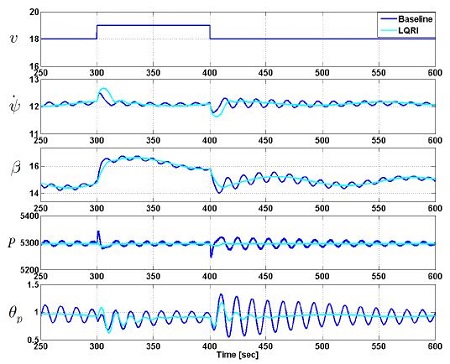Screen dimensions: 450x364
Task: Click the 20 y-axis tick label
Action: pos(34,12)
